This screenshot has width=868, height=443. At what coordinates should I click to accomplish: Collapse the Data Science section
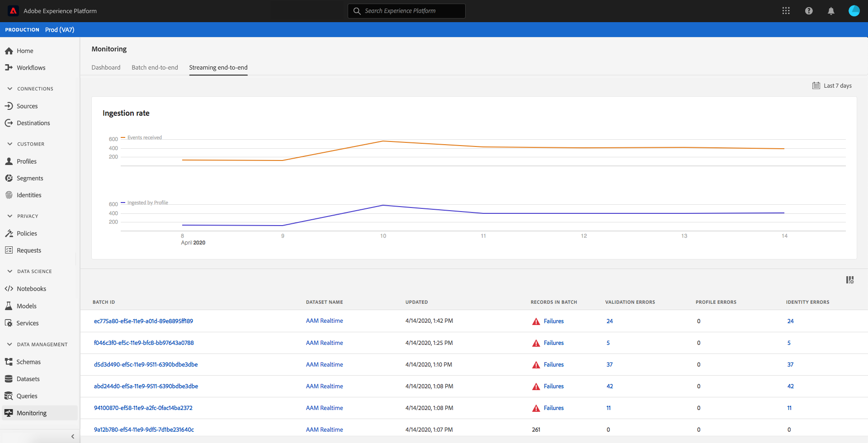click(x=10, y=271)
